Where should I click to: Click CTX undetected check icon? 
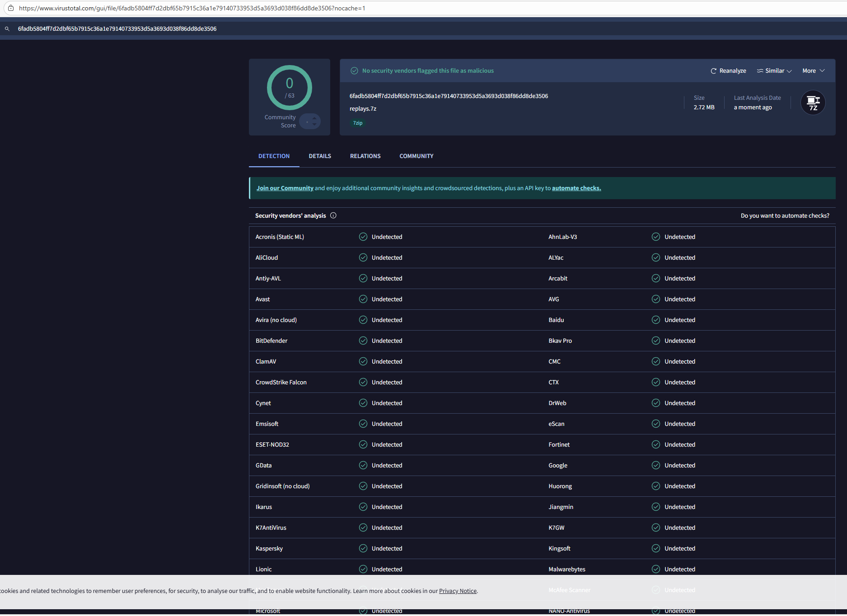656,382
